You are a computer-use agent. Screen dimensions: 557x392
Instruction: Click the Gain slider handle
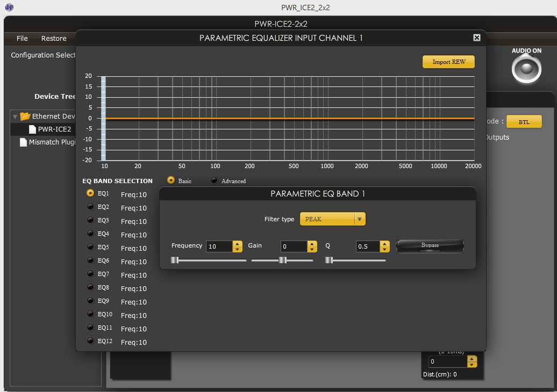pos(283,260)
